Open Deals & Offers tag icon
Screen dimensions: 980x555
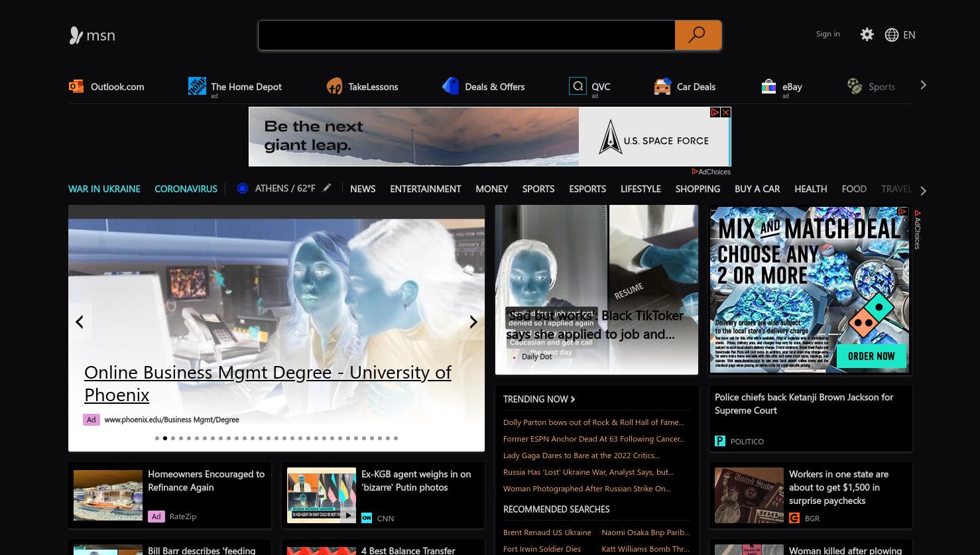pos(451,86)
